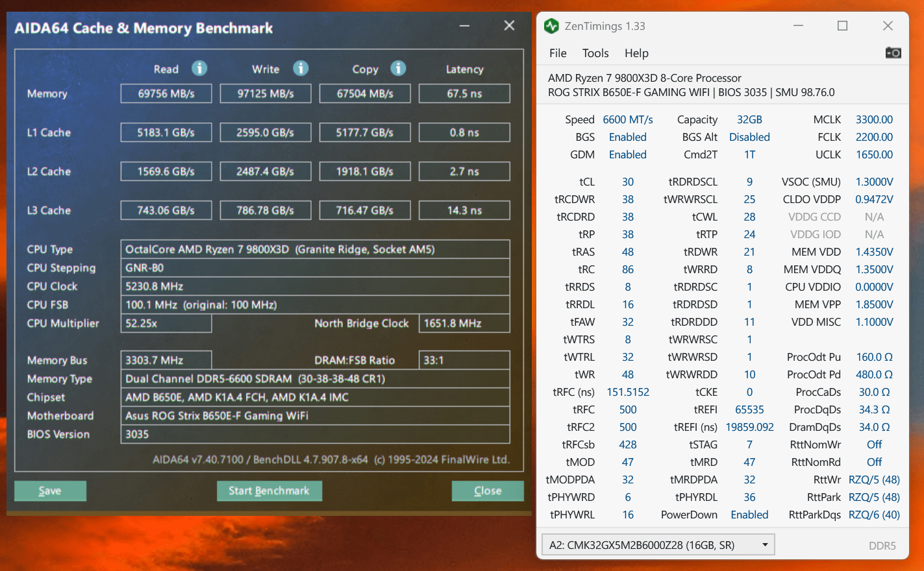
Task: Click the L2 Cache latency 2.7 ns
Action: [x=464, y=171]
